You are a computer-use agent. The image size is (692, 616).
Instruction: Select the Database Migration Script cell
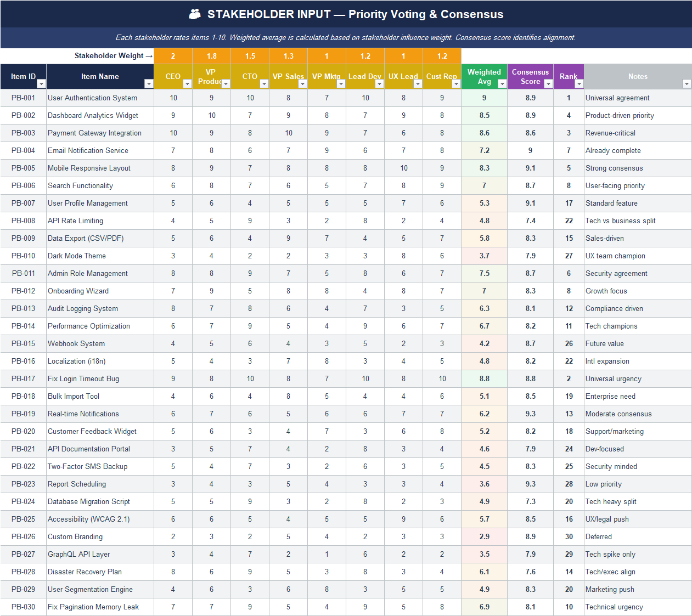[x=100, y=501]
